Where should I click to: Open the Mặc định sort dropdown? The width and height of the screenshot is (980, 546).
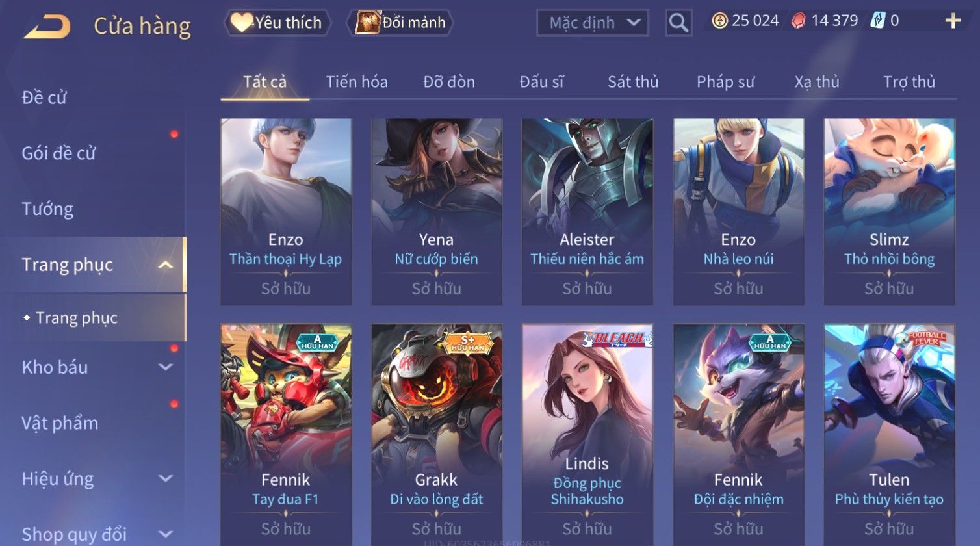point(592,23)
